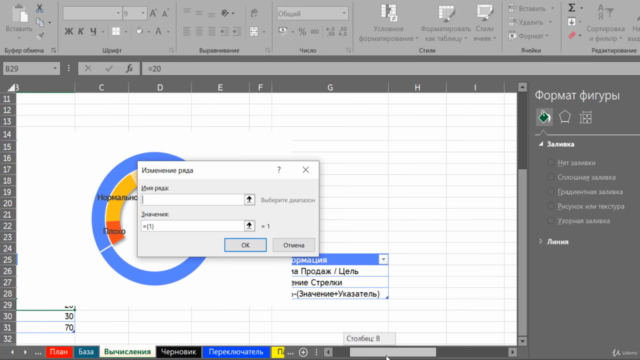Image resolution: width=640 pixels, height=360 pixels.
Task: Open Conditional Formatting (Условное форматирование)
Action: [388, 22]
